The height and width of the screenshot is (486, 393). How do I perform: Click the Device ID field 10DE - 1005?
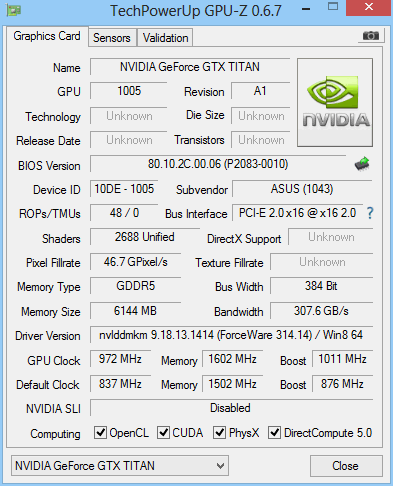point(124,189)
